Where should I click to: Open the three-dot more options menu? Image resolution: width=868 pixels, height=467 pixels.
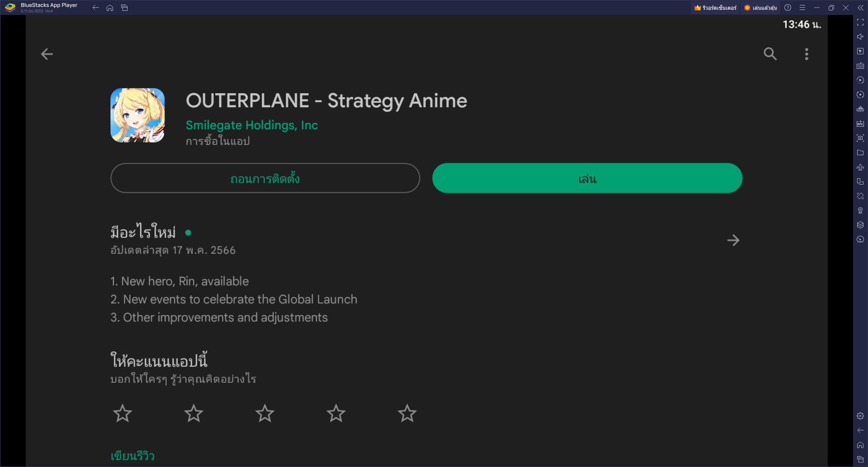[807, 54]
